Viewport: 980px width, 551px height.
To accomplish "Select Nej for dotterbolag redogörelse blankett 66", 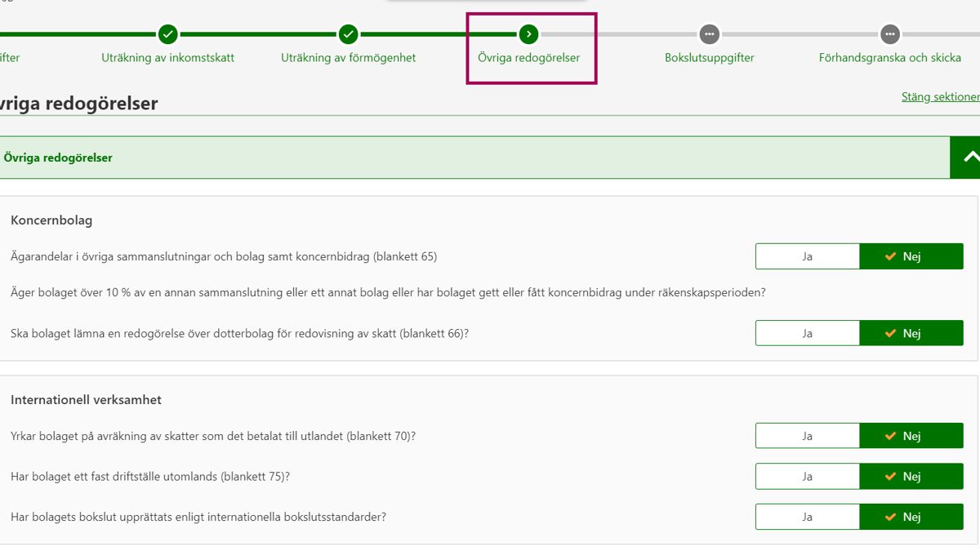I will [x=911, y=333].
